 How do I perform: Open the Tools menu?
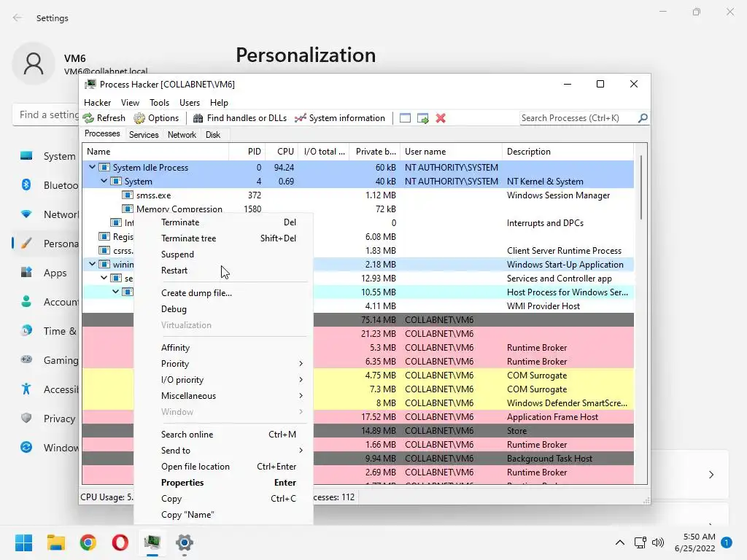(x=159, y=103)
